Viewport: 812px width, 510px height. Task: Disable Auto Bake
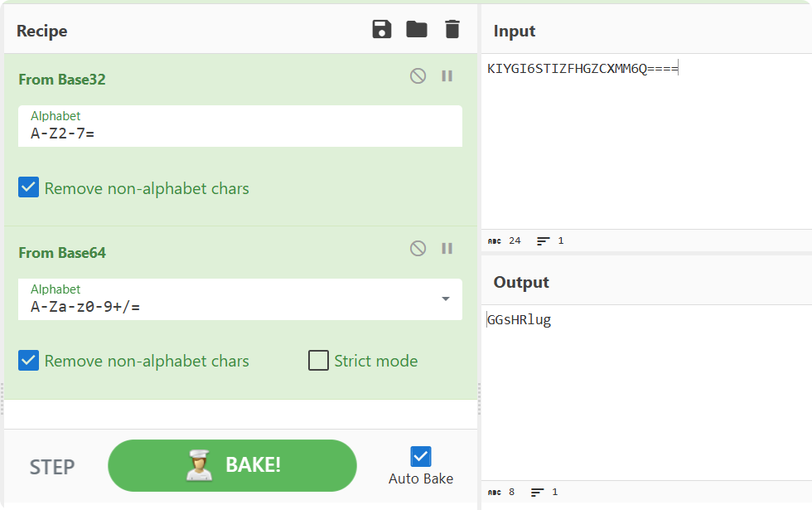point(420,456)
